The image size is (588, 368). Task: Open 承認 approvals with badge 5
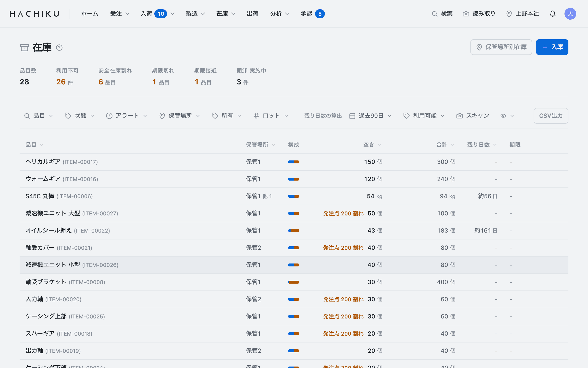312,14
